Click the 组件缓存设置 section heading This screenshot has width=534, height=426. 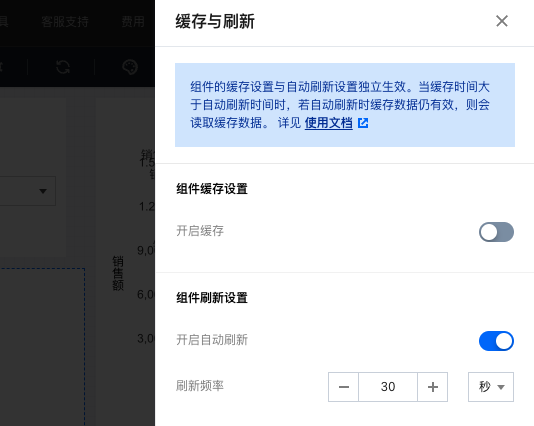tap(212, 189)
